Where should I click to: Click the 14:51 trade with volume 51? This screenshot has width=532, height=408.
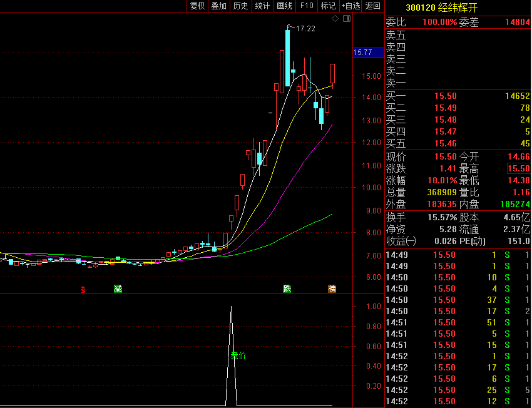tap(458, 322)
